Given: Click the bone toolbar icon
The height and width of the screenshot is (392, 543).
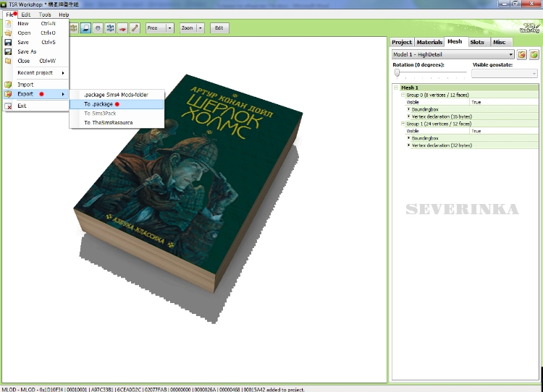Looking at the screenshot, I should tap(135, 28).
